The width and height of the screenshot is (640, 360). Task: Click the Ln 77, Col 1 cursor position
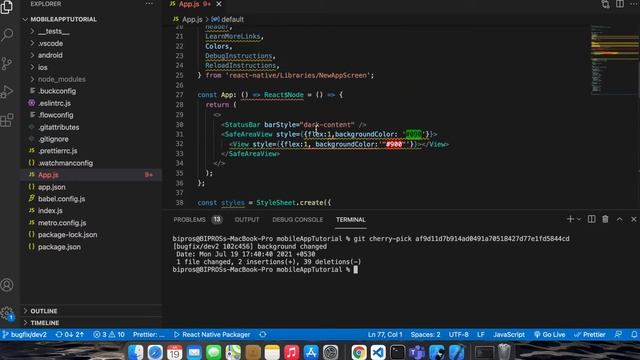(385, 335)
